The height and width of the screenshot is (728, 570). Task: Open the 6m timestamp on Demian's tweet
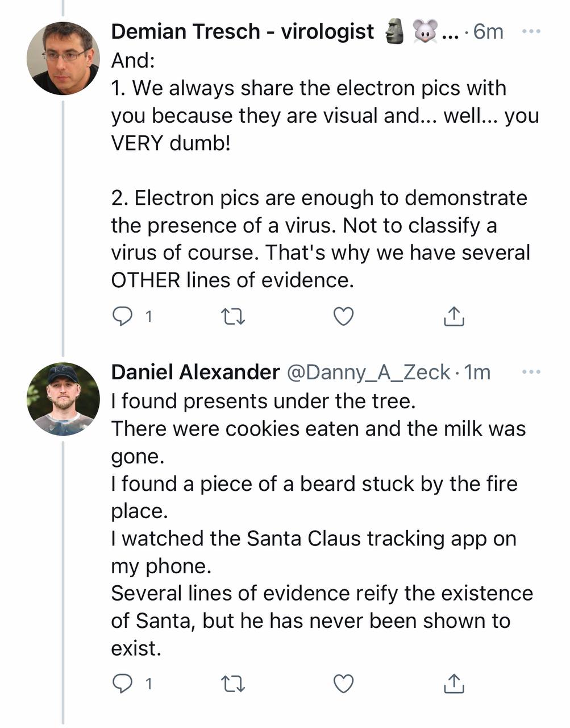490,31
